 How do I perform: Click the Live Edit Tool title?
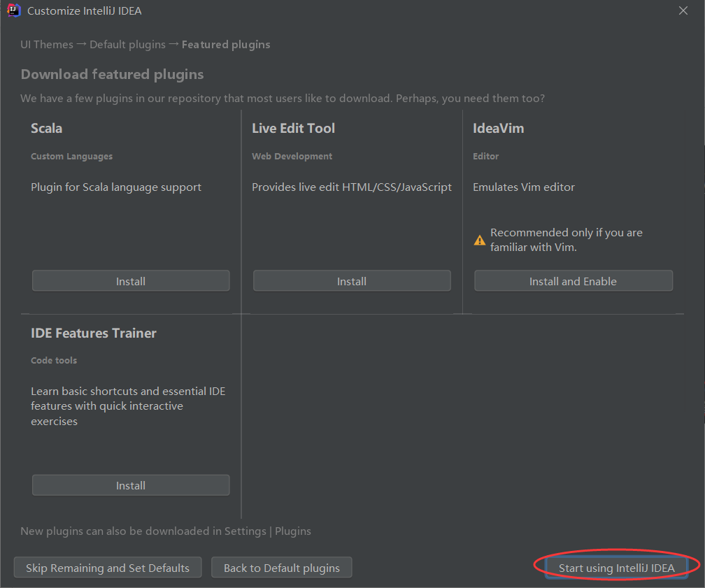tap(293, 128)
